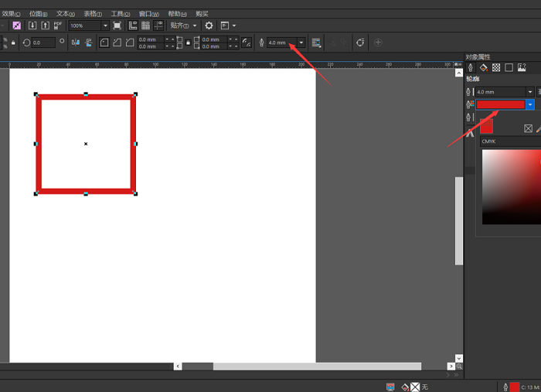This screenshot has height=392, width=541.
Task: Click the convert to curves icon
Action: [x=360, y=43]
